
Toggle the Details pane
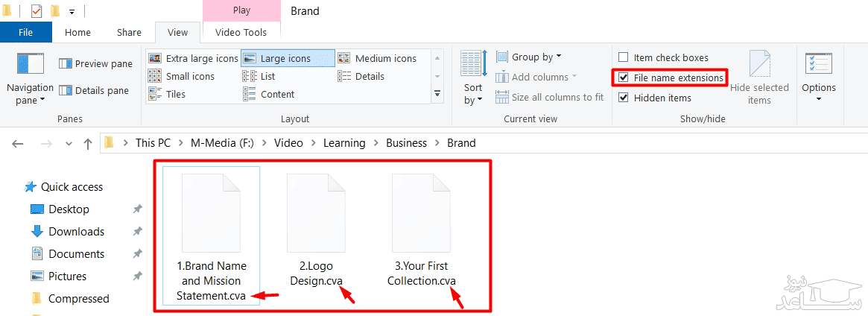point(94,91)
